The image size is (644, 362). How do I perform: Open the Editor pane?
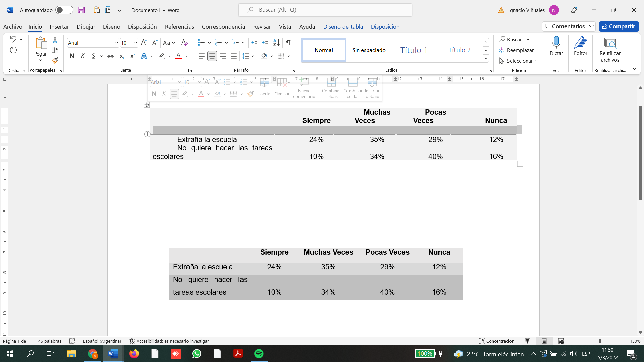(x=580, y=46)
